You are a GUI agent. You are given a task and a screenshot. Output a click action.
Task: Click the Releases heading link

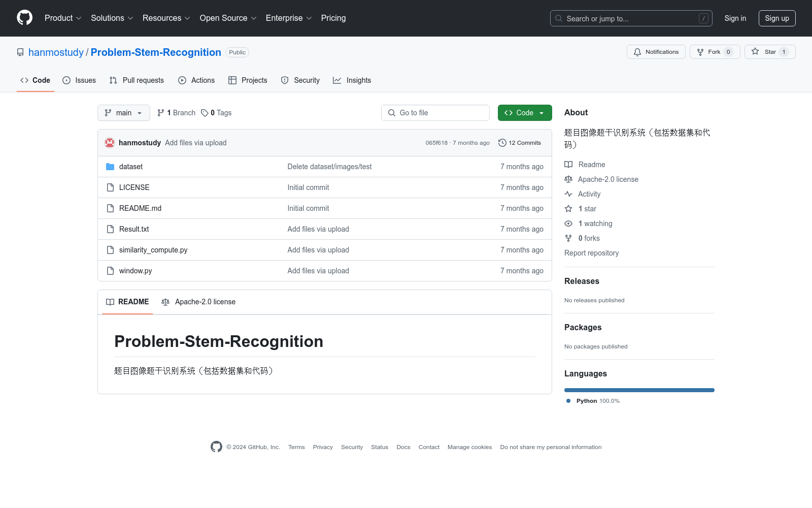pos(582,281)
